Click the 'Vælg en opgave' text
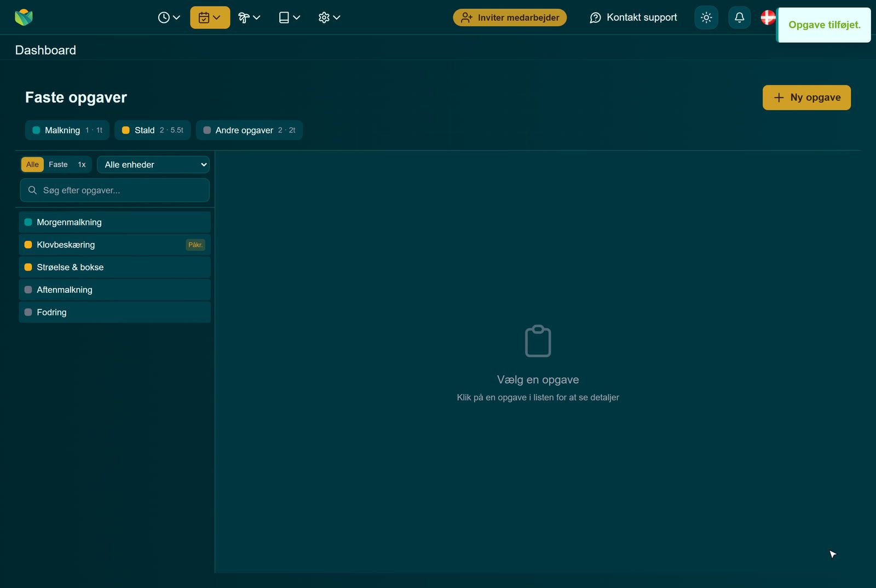 coord(538,379)
